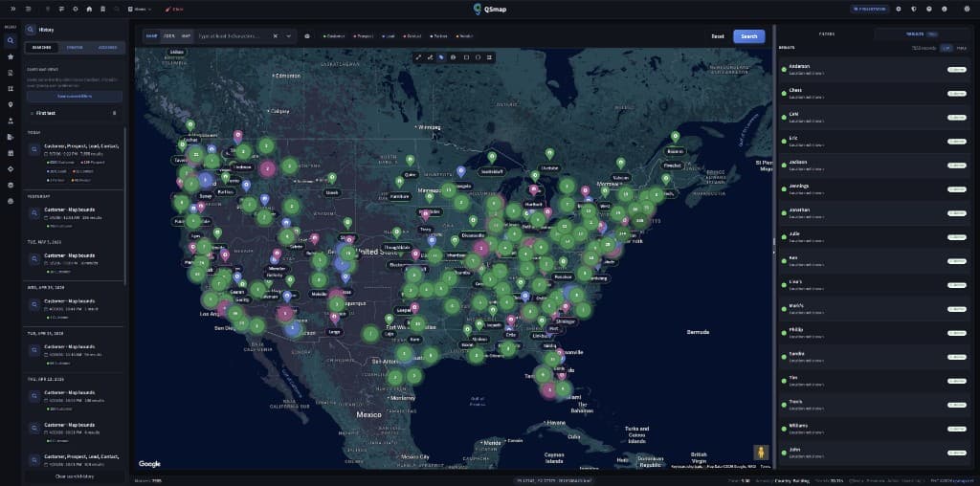This screenshot has height=486, width=980.
Task: Expand the left sidebar with the double-arrow
Action: (x=12, y=10)
